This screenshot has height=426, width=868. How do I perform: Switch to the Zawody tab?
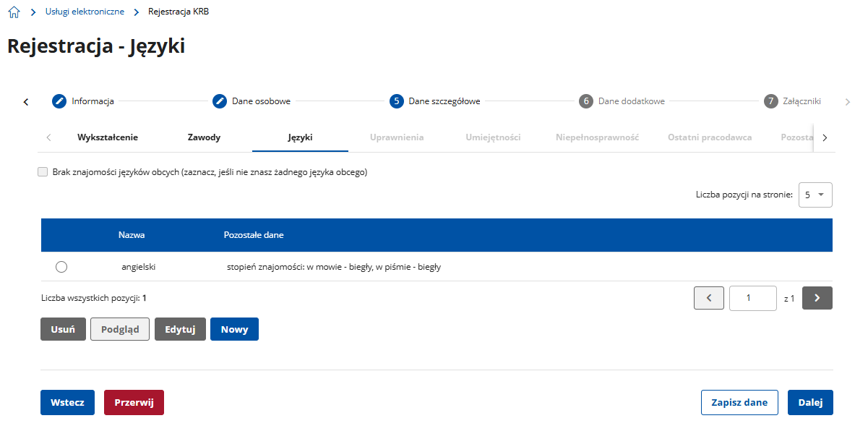[x=204, y=137]
